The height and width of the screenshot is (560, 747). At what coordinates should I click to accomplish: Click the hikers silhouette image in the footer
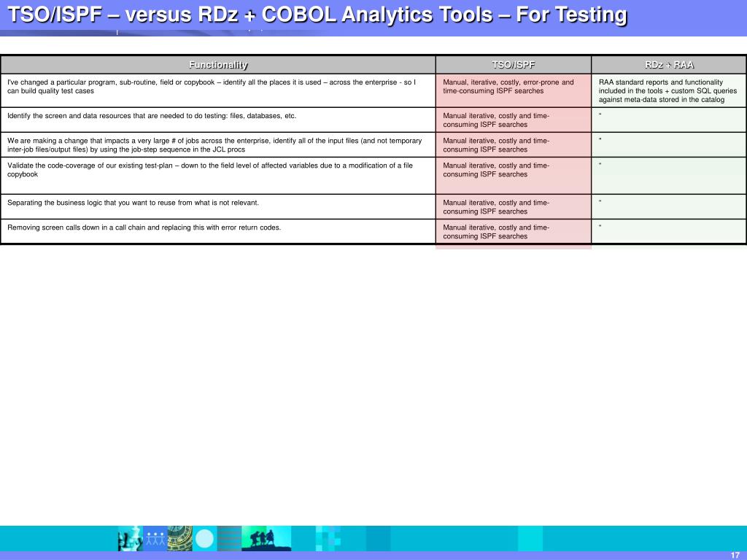tap(266, 539)
